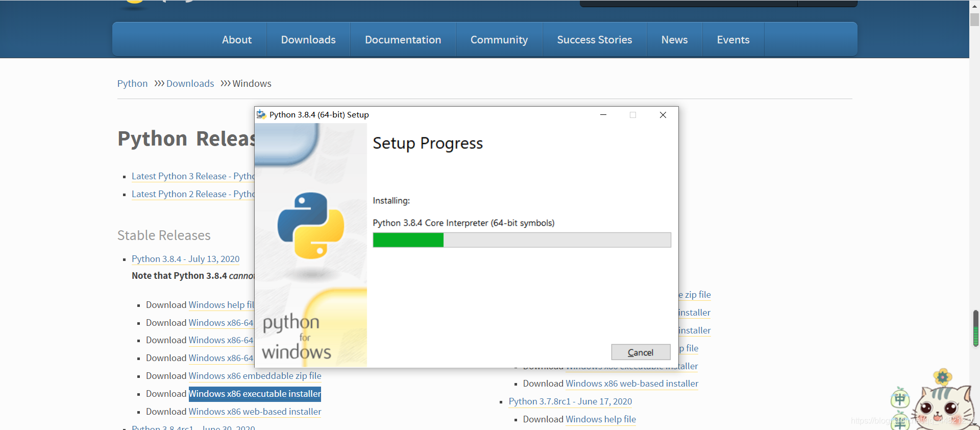
Task: Open the Events navigation menu
Action: pos(733,40)
